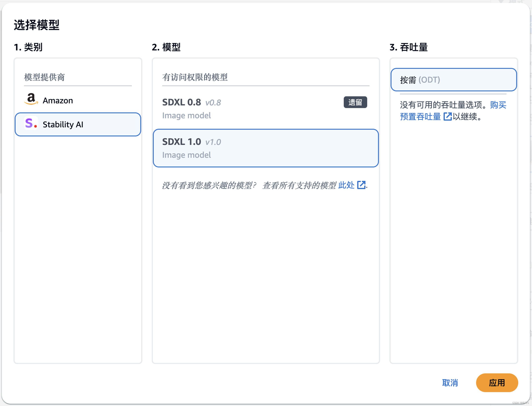Click the 模型提供商 section header
Viewport: 532px width, 406px height.
[x=45, y=77]
